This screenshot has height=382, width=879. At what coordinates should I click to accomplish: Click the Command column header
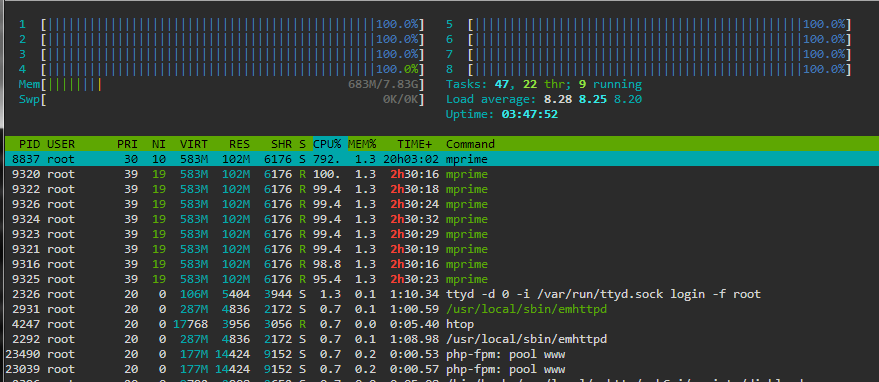click(470, 144)
